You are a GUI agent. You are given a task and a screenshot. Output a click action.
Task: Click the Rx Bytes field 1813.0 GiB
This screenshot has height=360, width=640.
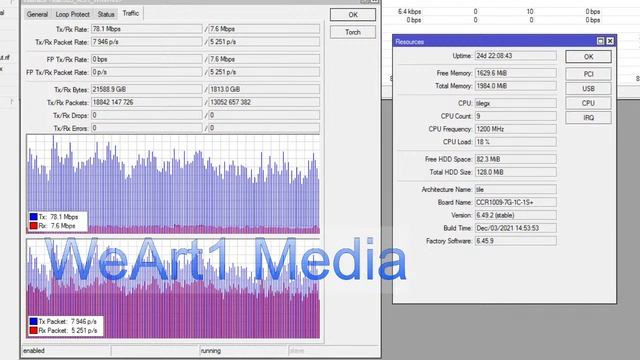(264, 89)
